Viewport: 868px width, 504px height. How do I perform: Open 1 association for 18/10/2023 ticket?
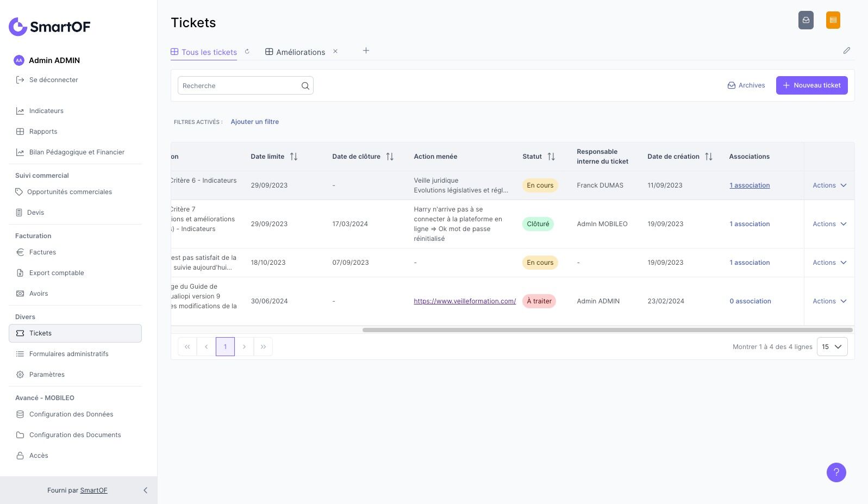[750, 263]
